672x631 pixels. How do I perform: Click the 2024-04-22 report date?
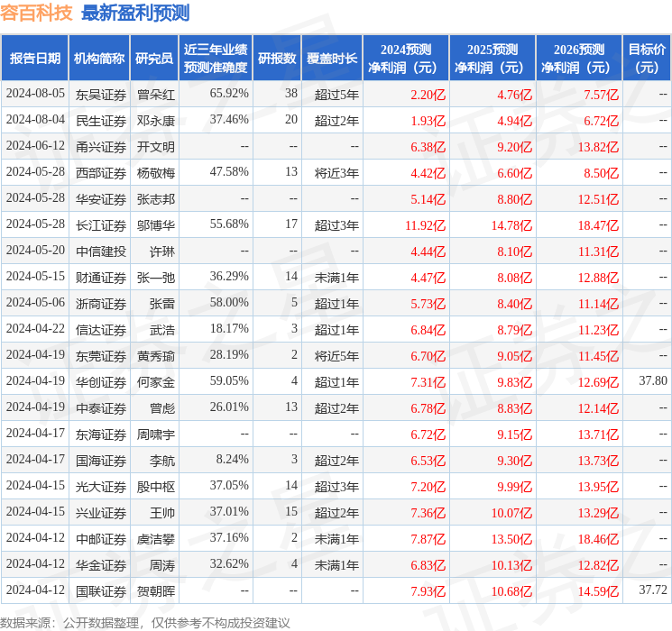[35, 328]
